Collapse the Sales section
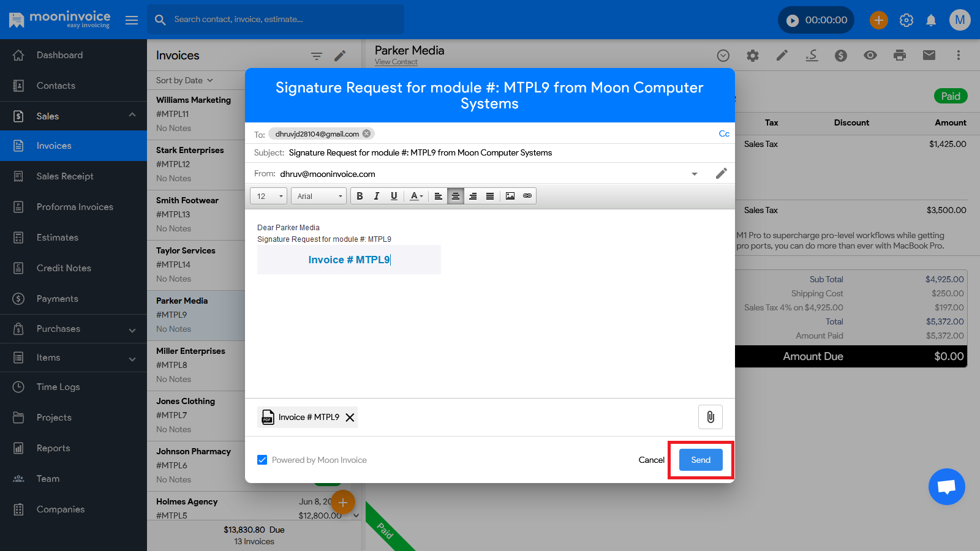This screenshot has width=980, height=551. click(x=73, y=116)
